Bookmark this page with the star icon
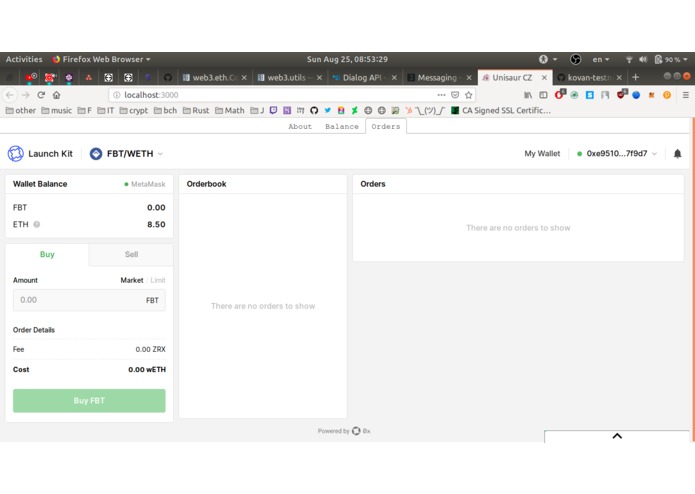 (469, 95)
